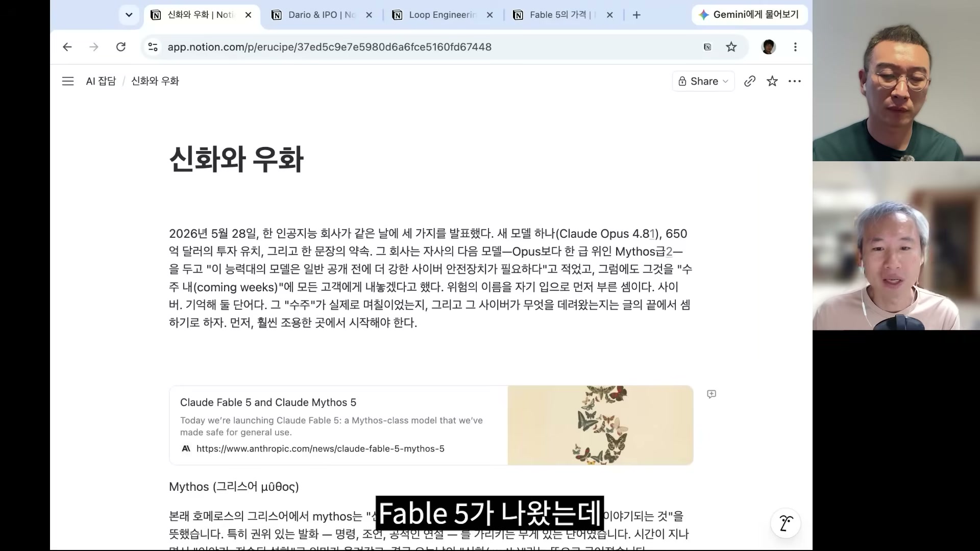Close the 신화와 우화 tab
Screen dimensions: 980x551
249,15
